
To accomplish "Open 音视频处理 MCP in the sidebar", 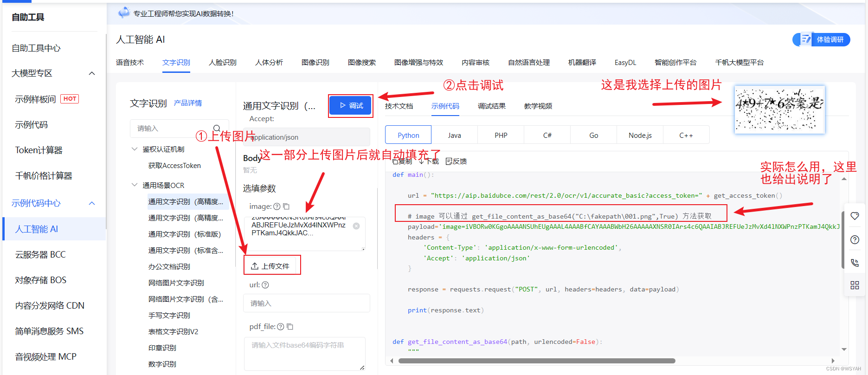I will [45, 356].
